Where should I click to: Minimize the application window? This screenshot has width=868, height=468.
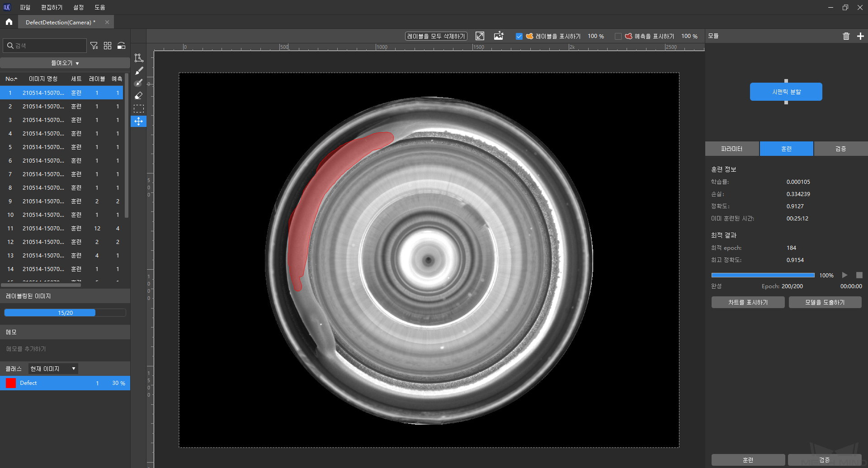point(830,7)
